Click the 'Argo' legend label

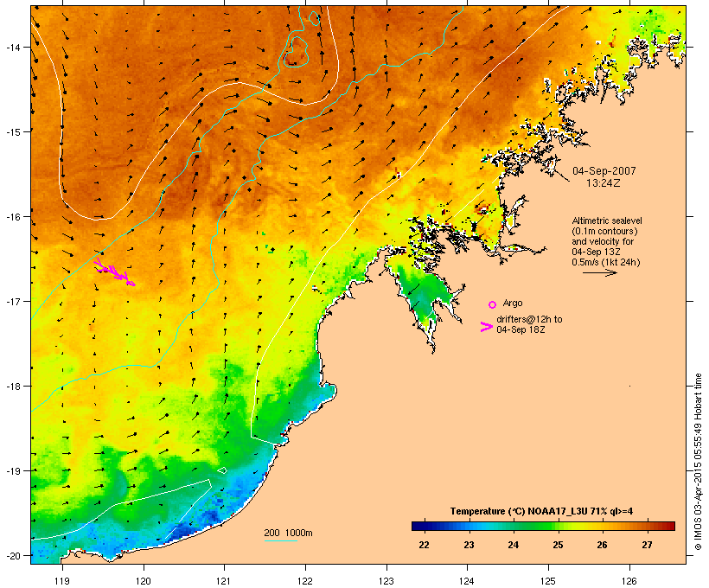pyautogui.click(x=513, y=303)
